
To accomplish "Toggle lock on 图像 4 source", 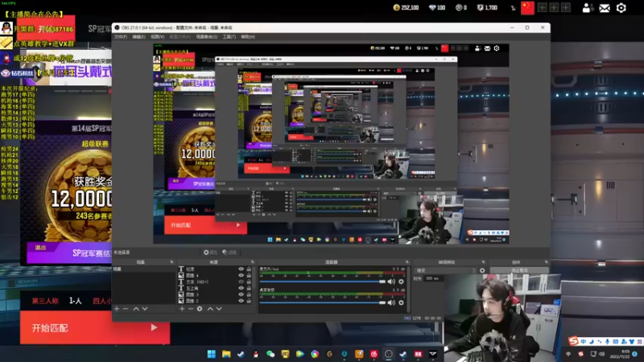I will [249, 275].
